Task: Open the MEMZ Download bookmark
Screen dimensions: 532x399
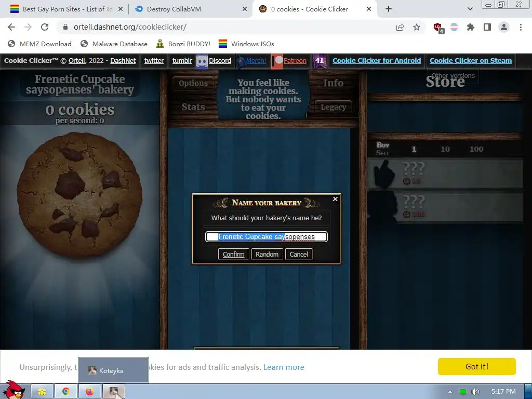Action: coord(39,44)
